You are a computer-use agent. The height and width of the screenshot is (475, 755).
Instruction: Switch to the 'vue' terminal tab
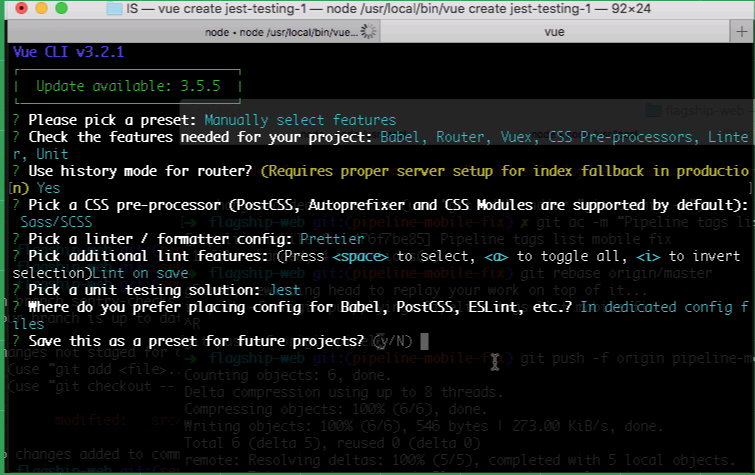554,32
